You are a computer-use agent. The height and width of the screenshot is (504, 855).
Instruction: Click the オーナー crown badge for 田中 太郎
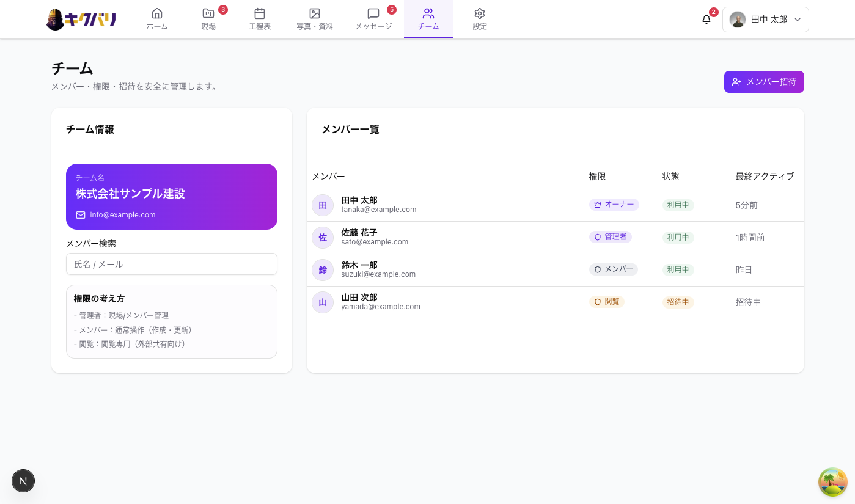pyautogui.click(x=614, y=205)
